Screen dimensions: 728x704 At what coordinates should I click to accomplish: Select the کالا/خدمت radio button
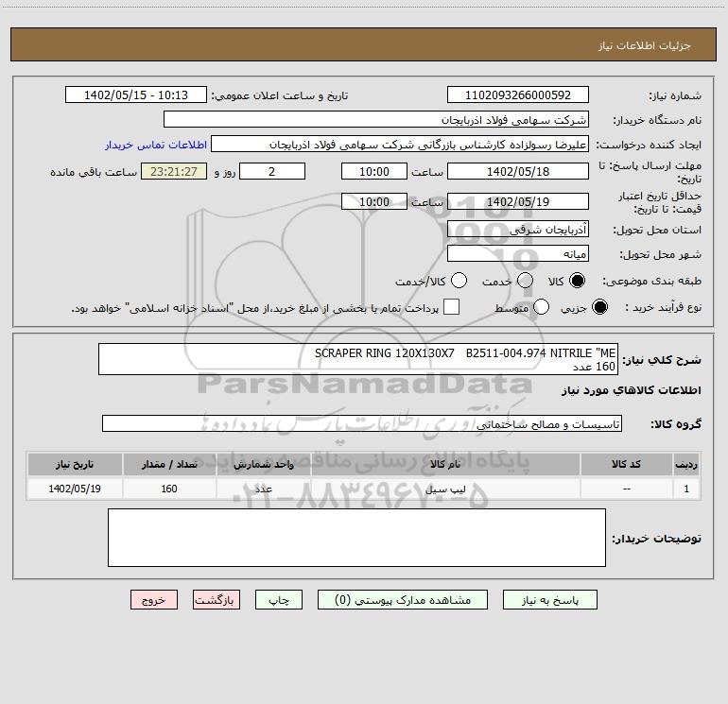[459, 281]
